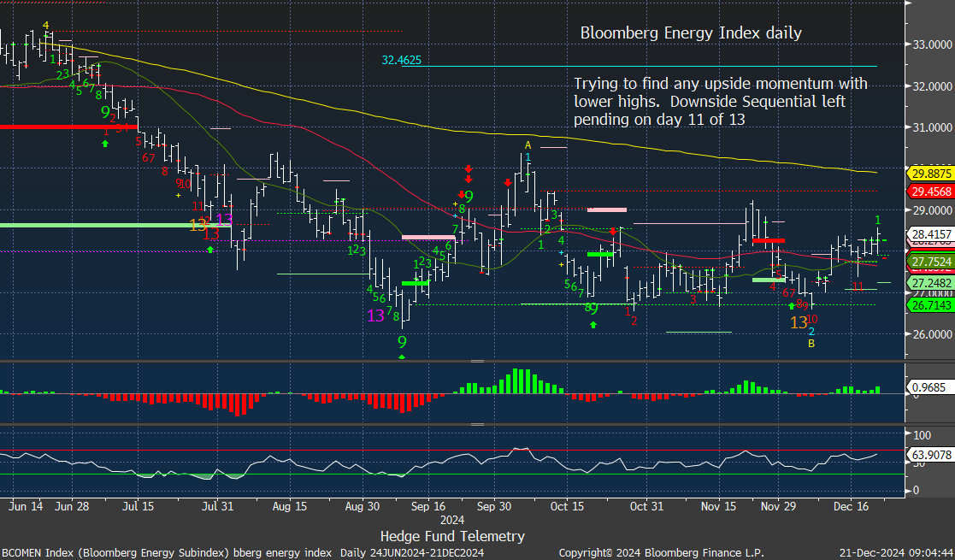Click the "Daily 24JUN2024-21DEC2024" range text
This screenshot has width=955, height=560.
click(x=412, y=552)
